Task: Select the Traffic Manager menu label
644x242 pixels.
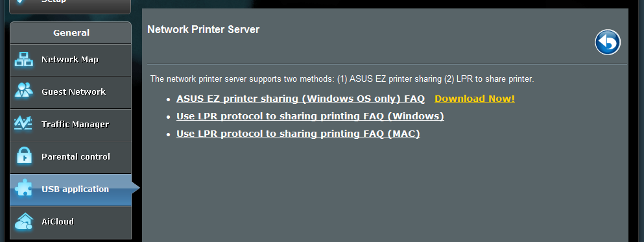Action: click(x=75, y=124)
